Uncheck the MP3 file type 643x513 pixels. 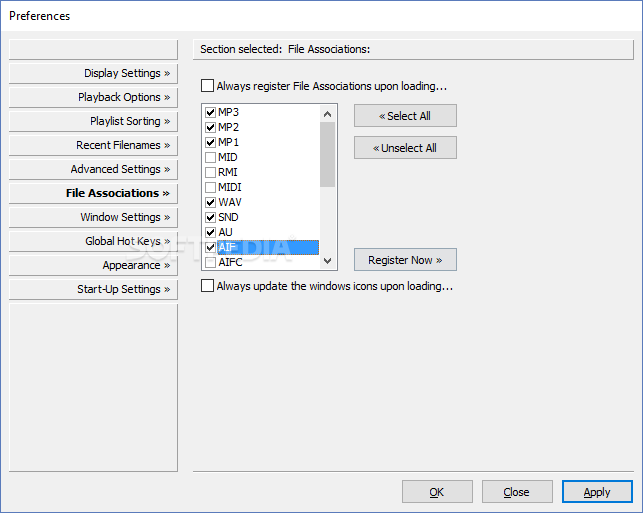pyautogui.click(x=210, y=112)
